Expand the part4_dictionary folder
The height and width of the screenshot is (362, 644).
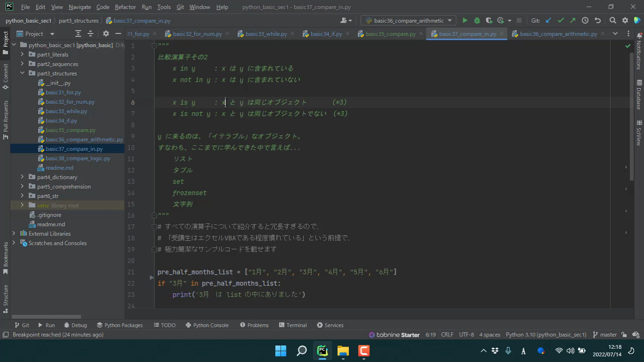point(22,177)
